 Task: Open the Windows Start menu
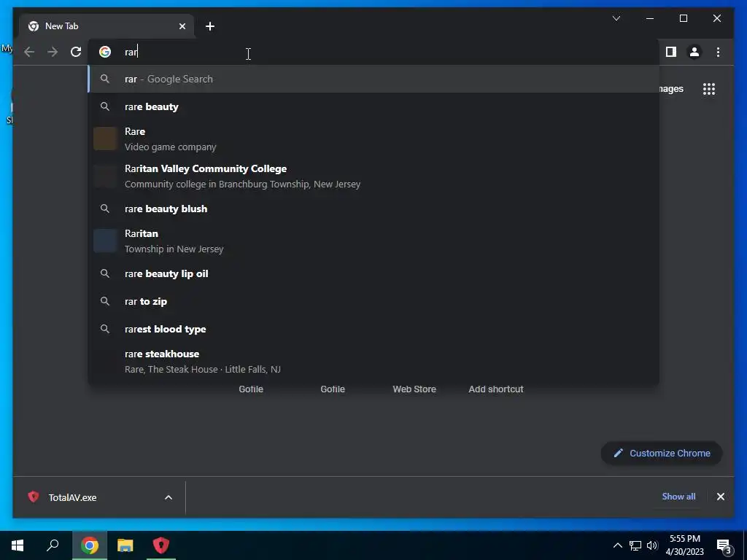pos(18,545)
